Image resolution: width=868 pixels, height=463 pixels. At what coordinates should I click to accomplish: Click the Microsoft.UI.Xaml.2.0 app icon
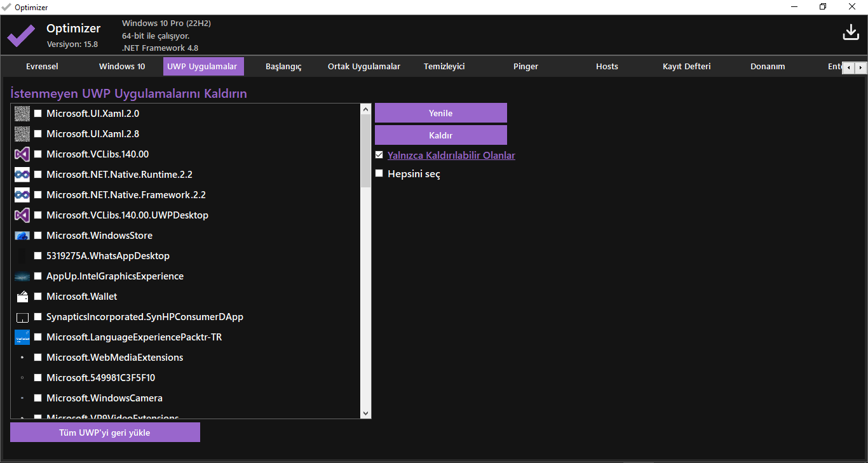point(22,114)
